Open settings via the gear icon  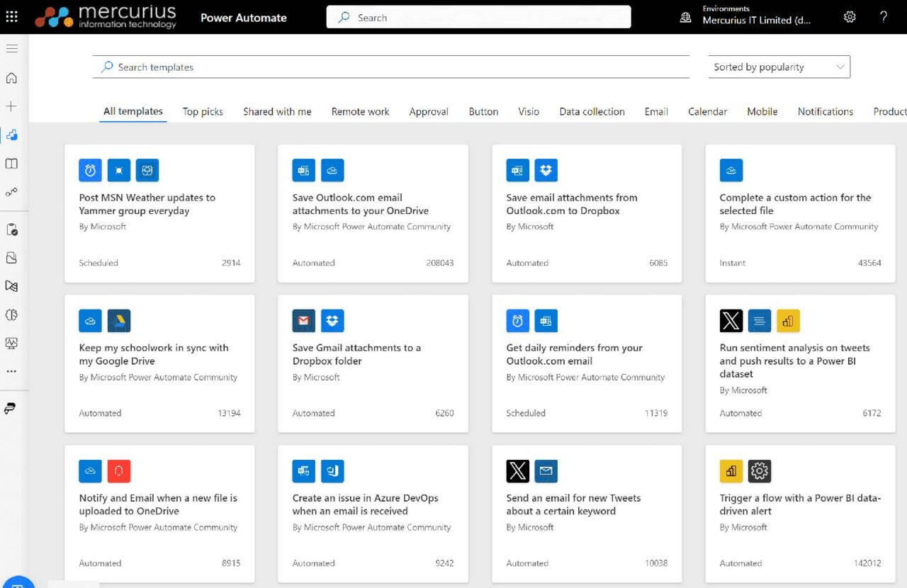(x=850, y=16)
